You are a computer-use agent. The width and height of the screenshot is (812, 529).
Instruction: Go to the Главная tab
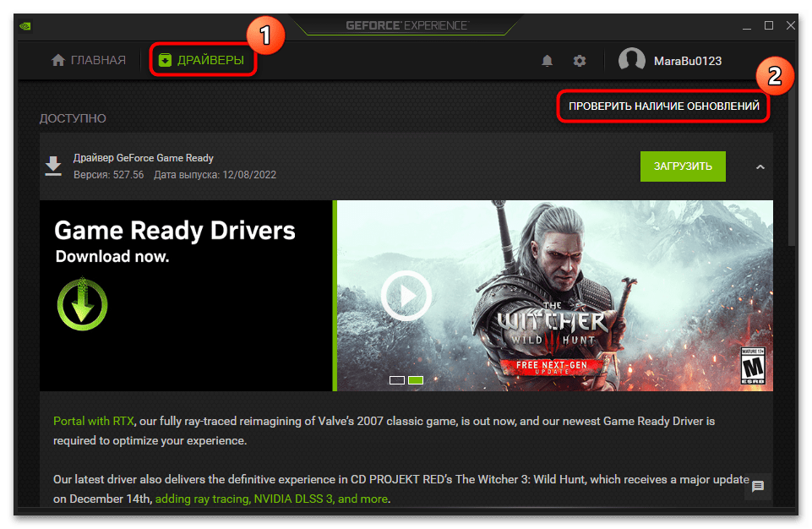coord(89,61)
